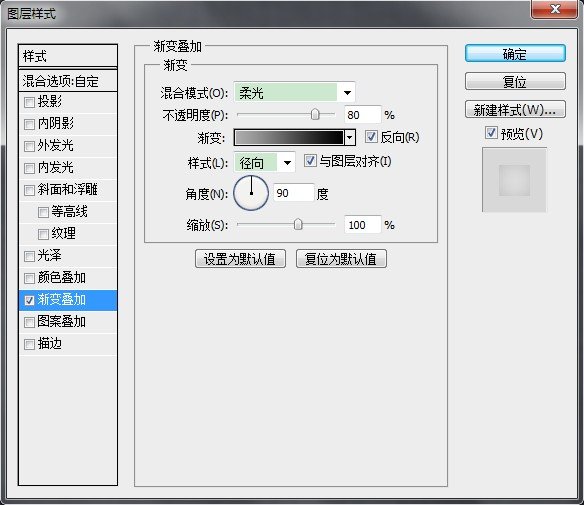Toggle the 与图层对齐 align with layer checkbox
Viewport: 584px width, 505px height.
pos(310,161)
